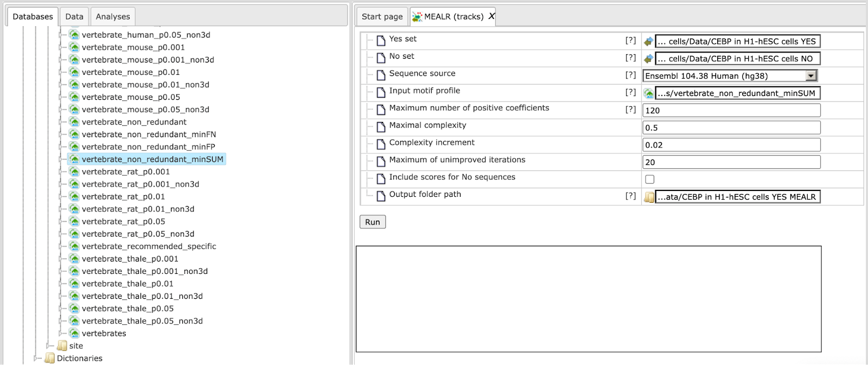Close the MEALR (tracks) tab
This screenshot has height=365, width=868.
point(492,16)
